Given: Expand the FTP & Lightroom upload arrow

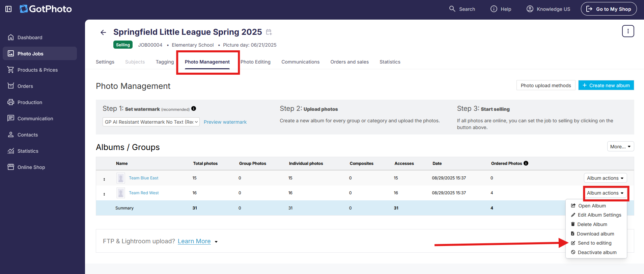Looking at the screenshot, I should (x=216, y=242).
